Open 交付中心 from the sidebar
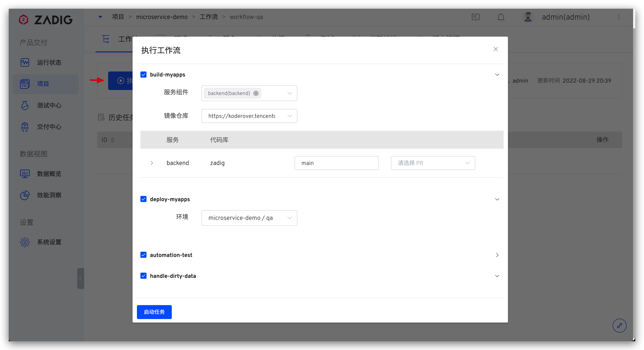The image size is (644, 350). click(x=49, y=127)
